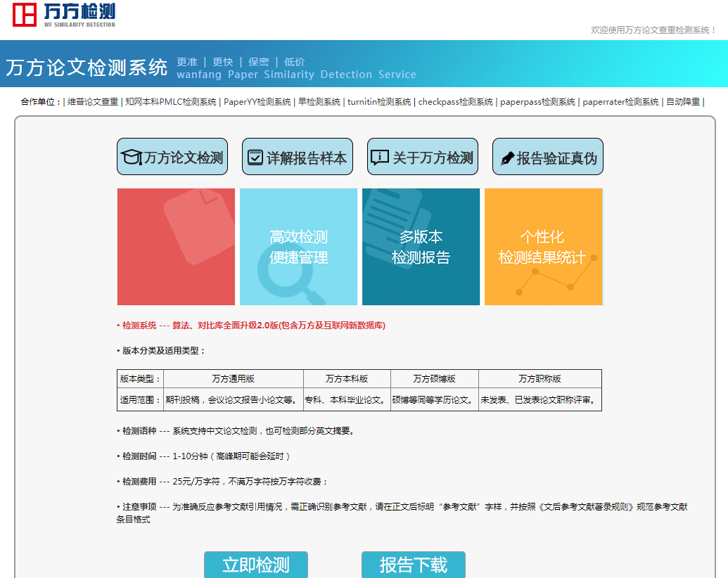Open the 万方论文检测 tab button

(172, 157)
